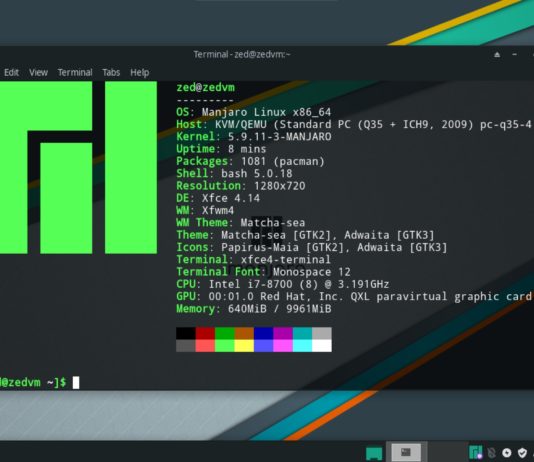Click the 'OS: Manjaro Linux x86_64' line

(254, 112)
